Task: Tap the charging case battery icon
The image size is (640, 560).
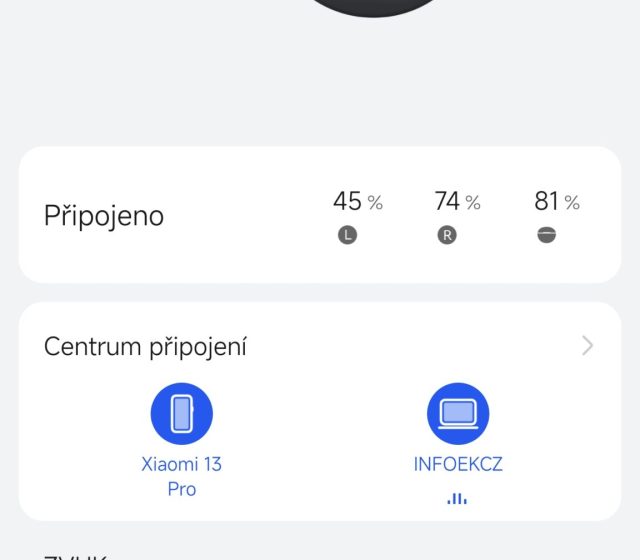Action: 546,236
